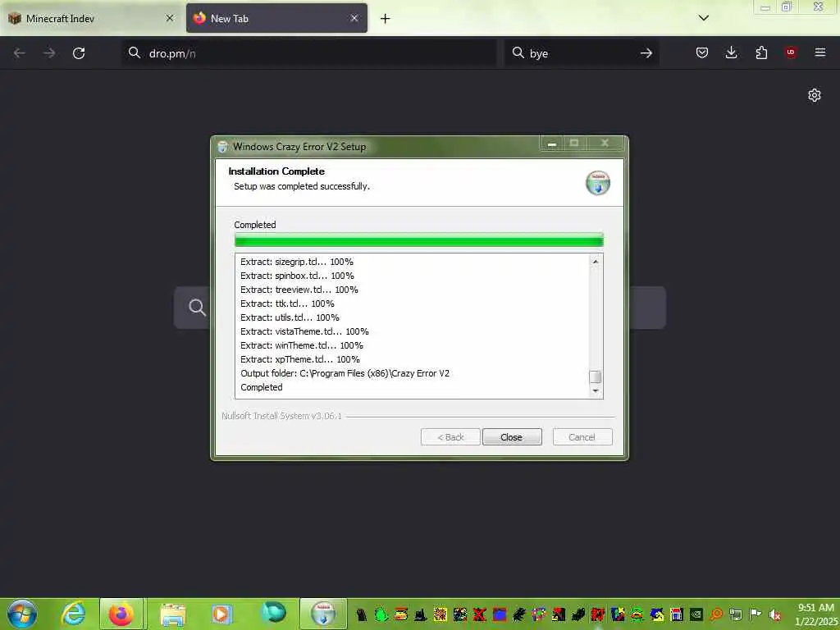Click the magnifier in the New Tab search box
Viewport: 840px width, 630px height.
(197, 308)
